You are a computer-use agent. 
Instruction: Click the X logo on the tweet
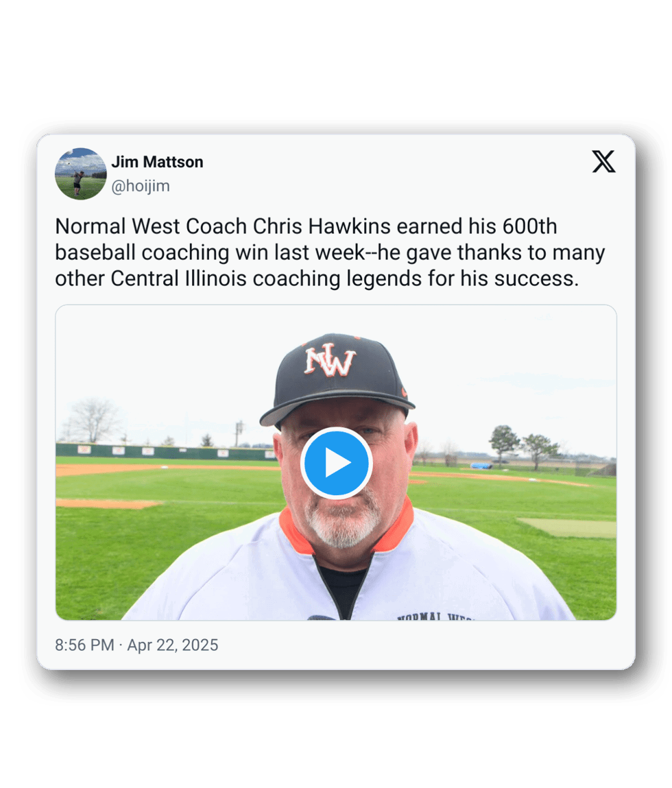603,161
